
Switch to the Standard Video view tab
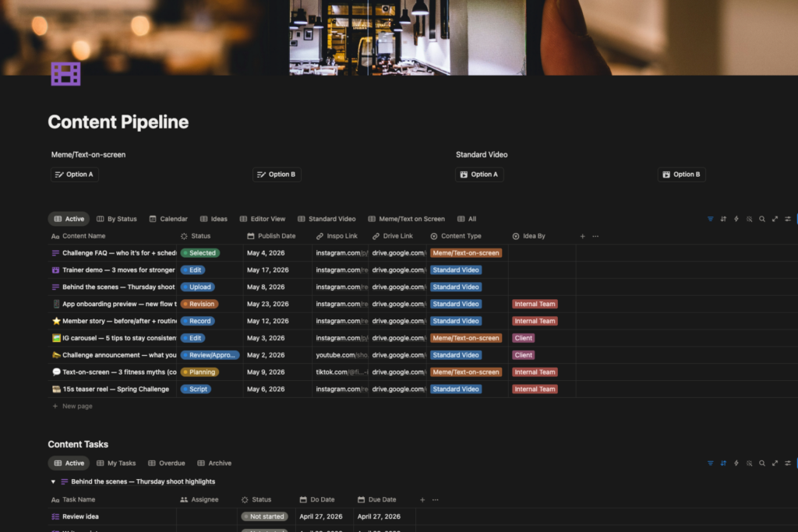click(x=327, y=219)
